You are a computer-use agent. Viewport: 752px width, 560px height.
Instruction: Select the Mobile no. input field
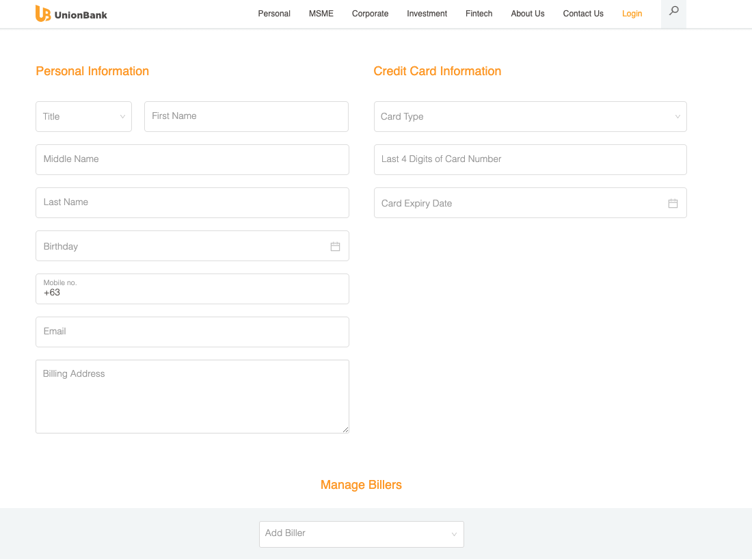click(192, 292)
